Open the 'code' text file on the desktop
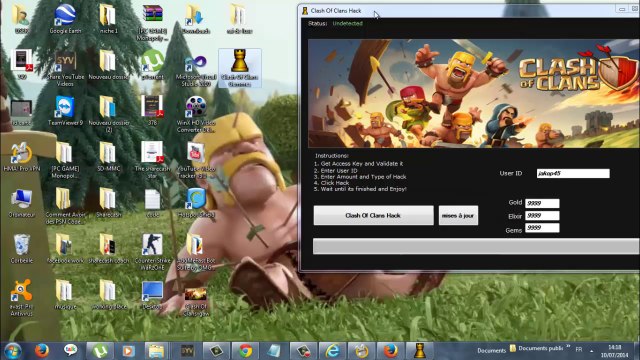 pos(152,203)
